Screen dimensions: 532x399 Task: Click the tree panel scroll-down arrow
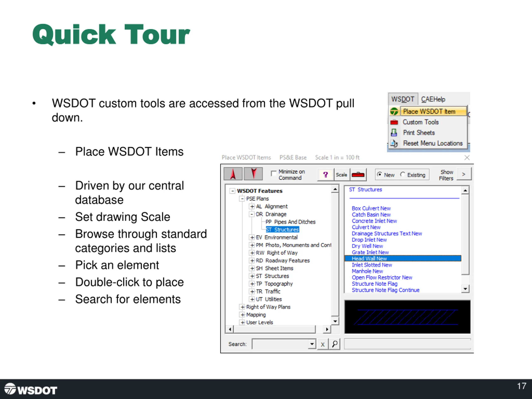click(335, 321)
